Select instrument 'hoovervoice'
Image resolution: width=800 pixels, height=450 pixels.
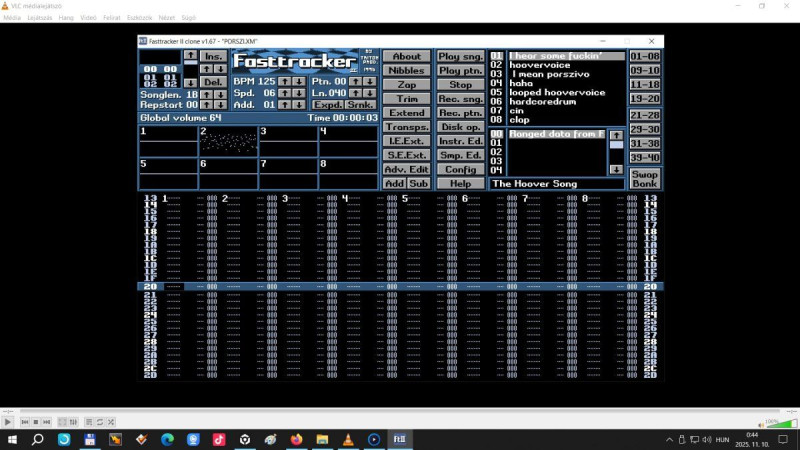click(x=539, y=65)
